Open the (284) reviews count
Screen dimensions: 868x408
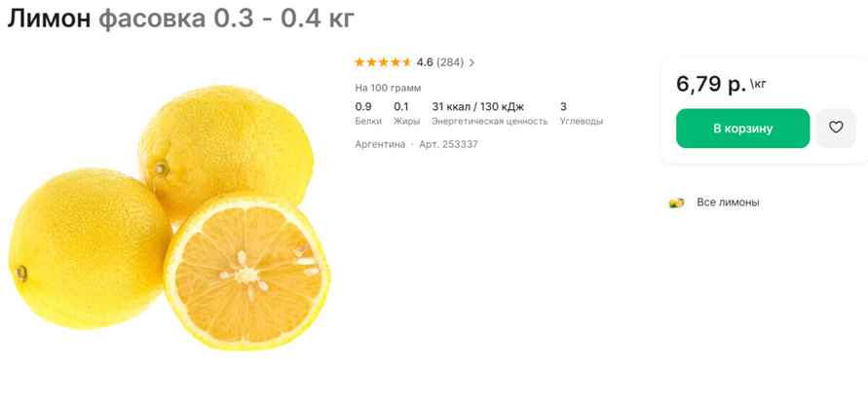[x=450, y=62]
